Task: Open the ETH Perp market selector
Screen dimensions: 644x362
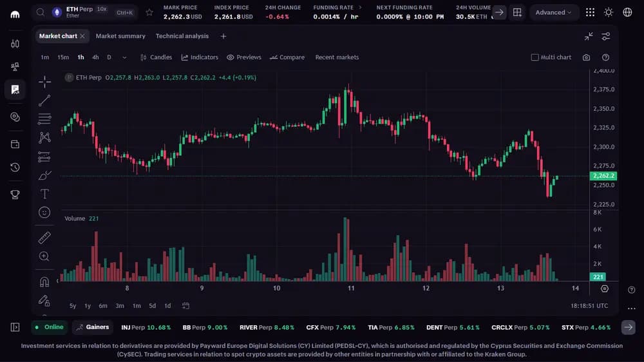Action: click(x=86, y=12)
